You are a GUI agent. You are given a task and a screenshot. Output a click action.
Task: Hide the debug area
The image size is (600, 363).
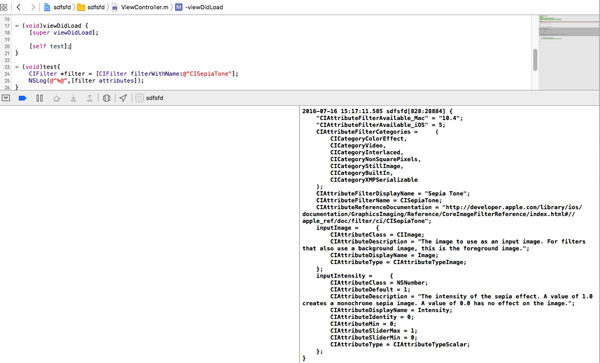(x=6, y=98)
